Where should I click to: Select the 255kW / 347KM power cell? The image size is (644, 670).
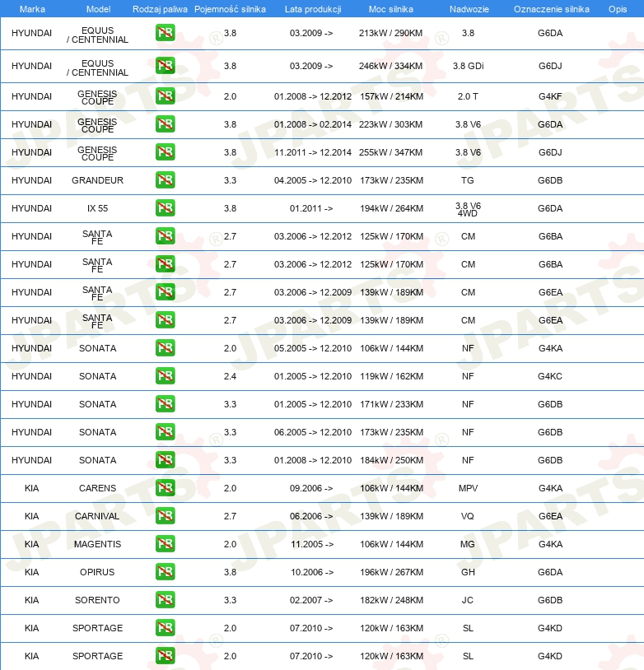pyautogui.click(x=391, y=152)
